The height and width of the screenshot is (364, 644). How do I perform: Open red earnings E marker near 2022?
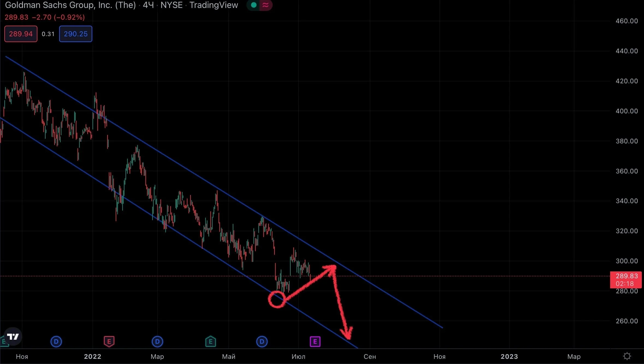point(109,342)
